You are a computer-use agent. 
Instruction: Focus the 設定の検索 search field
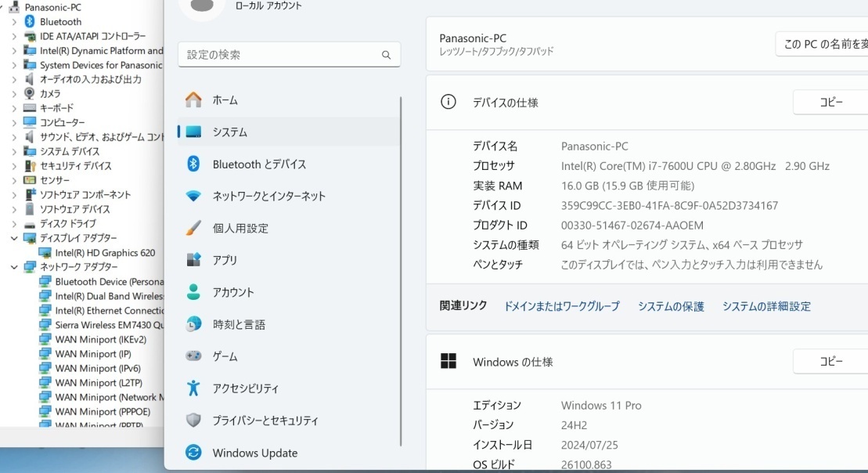289,55
